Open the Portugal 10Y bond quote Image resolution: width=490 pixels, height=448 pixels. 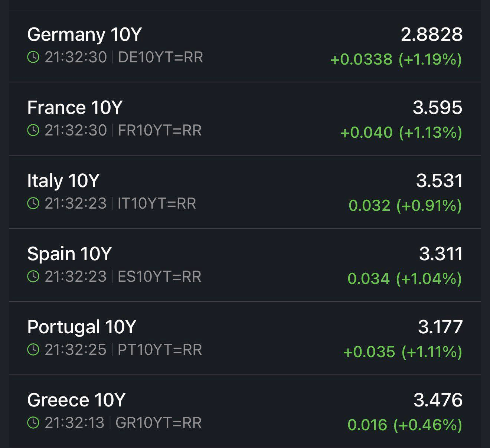(82, 327)
